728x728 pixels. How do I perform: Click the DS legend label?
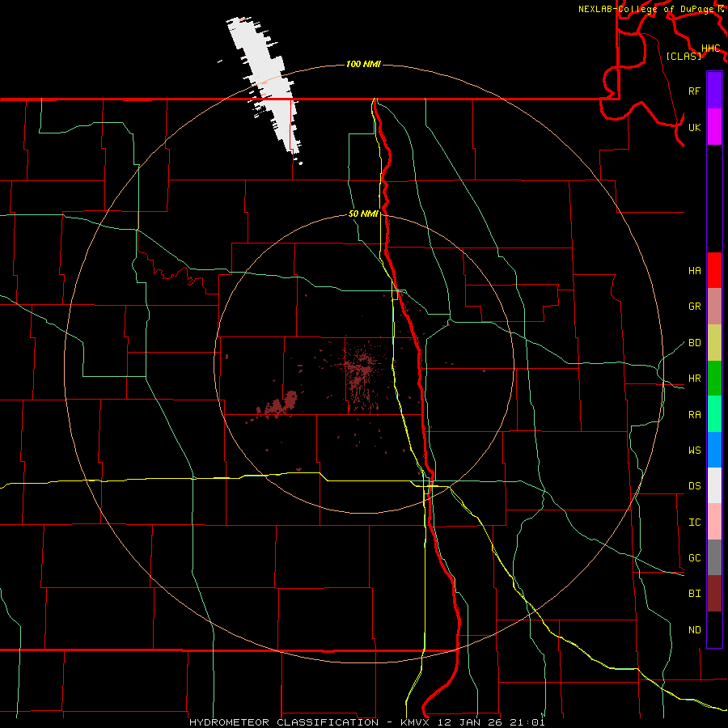coord(694,486)
